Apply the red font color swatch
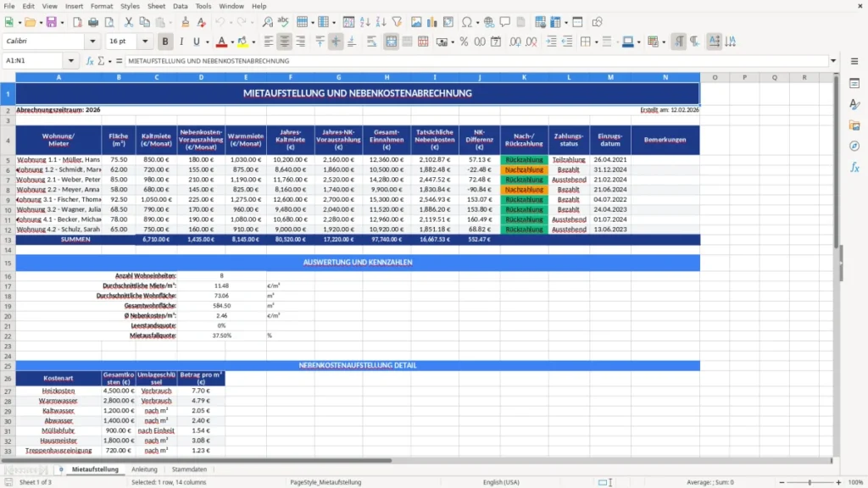868x488 pixels. point(221,42)
